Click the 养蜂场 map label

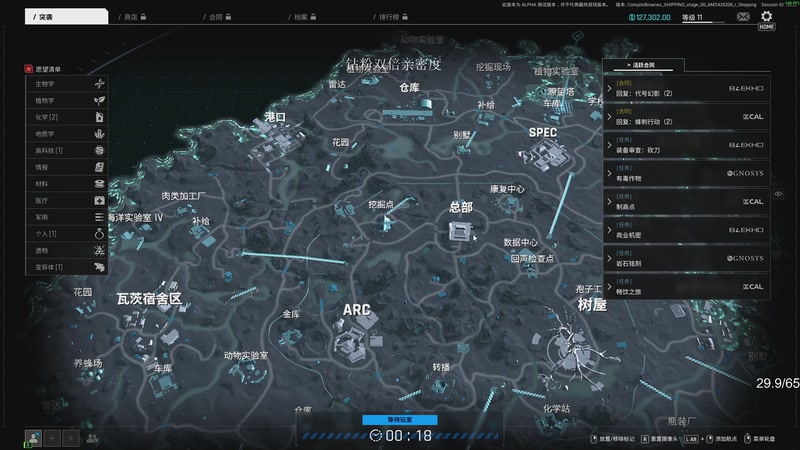(88, 363)
